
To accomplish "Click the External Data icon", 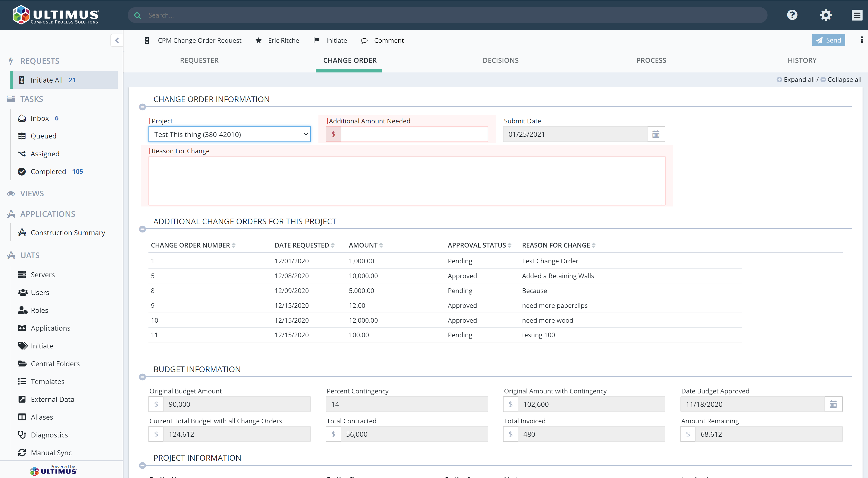I will point(22,400).
